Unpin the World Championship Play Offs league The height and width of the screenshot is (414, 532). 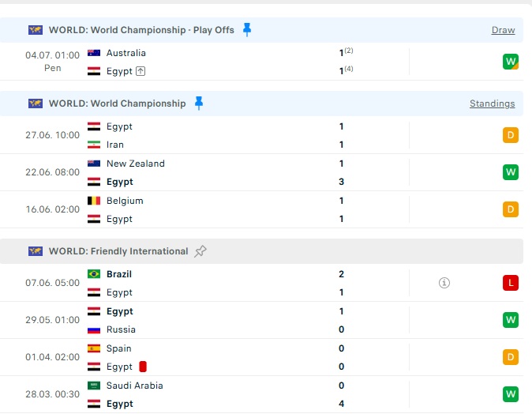(247, 29)
